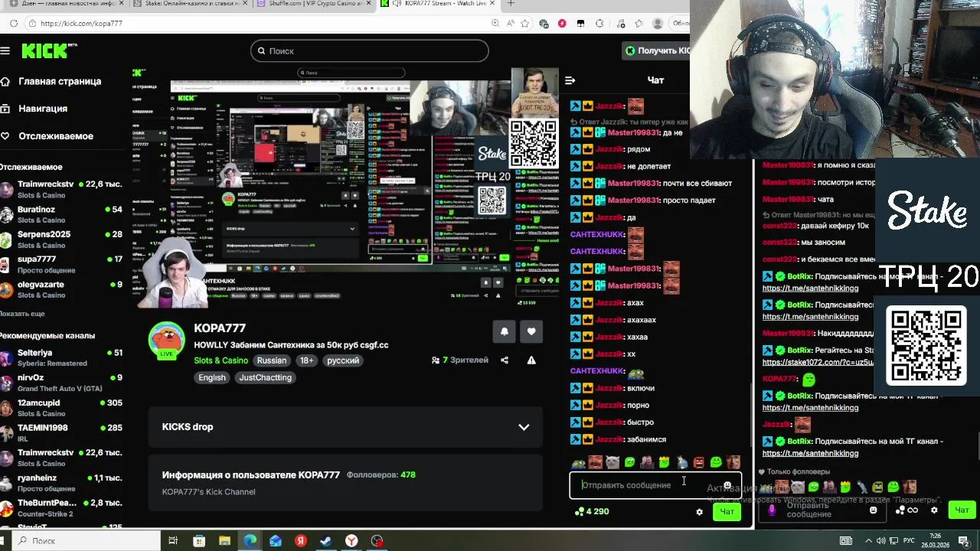Viewport: 980px width, 551px height.
Task: Open recommended channel nirvOz
Action: coord(61,383)
